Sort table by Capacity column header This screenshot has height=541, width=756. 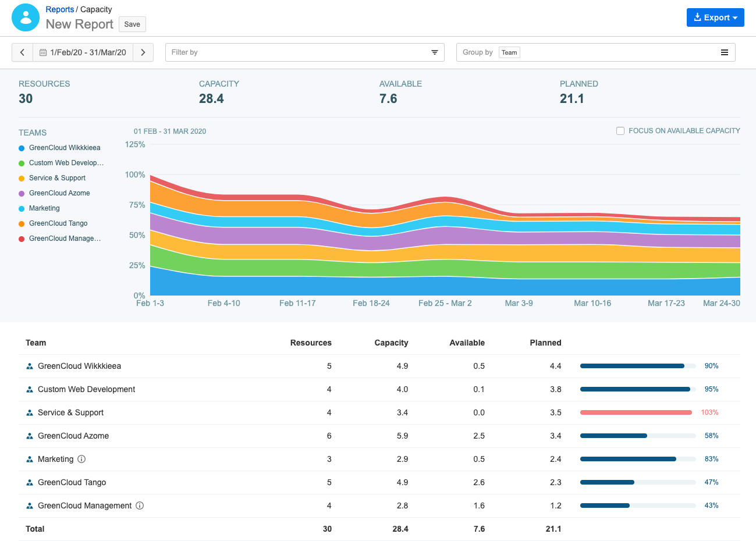click(391, 343)
